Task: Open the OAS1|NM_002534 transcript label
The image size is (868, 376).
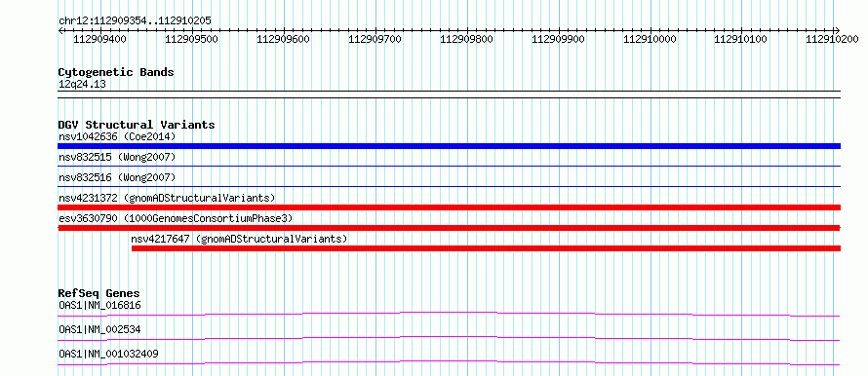Action: click(x=99, y=329)
